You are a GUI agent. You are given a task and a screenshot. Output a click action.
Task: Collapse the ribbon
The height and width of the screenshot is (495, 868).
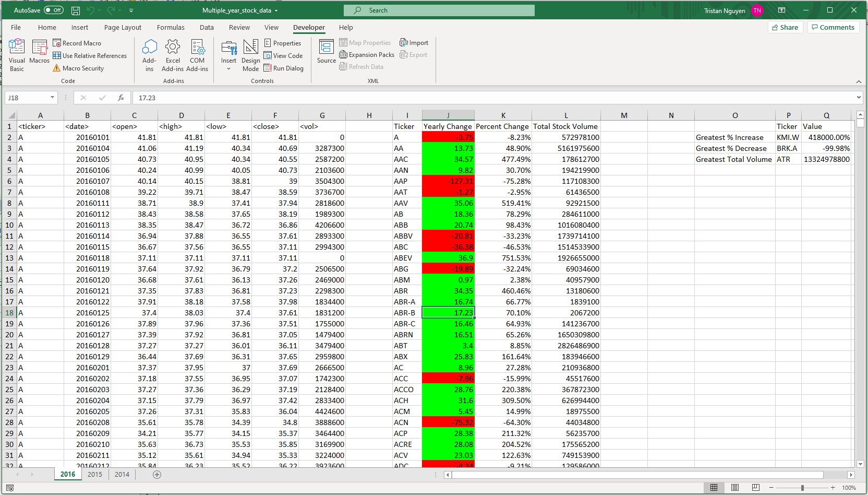(859, 81)
